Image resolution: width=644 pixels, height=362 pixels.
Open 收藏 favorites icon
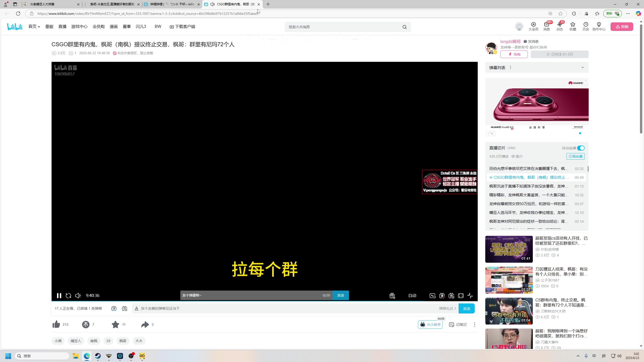click(x=573, y=26)
